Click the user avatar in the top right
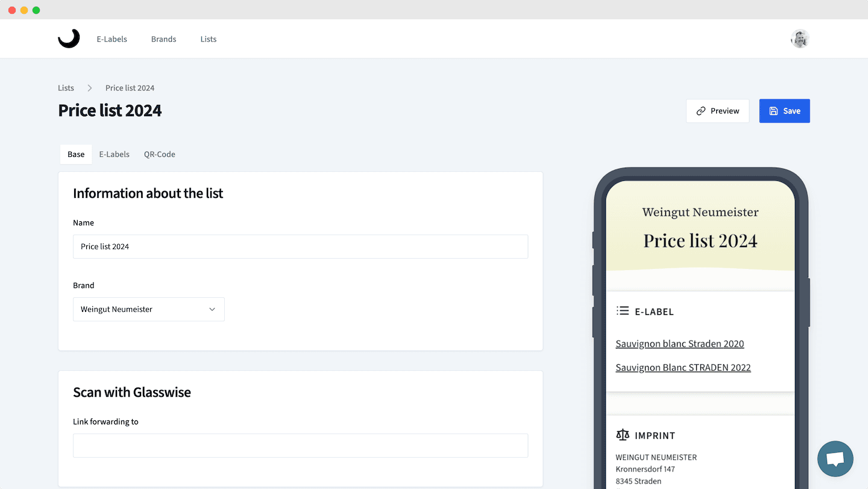Viewport: 868px width, 489px height. (x=799, y=39)
